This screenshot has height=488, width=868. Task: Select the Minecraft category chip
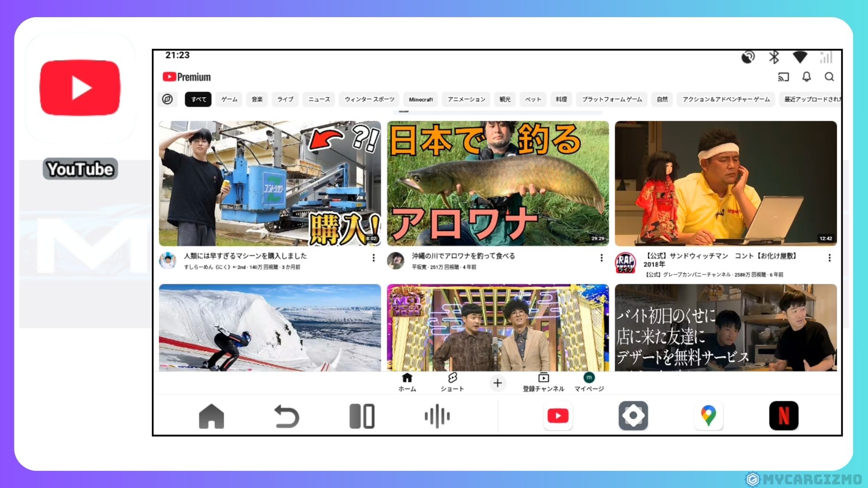coord(420,99)
